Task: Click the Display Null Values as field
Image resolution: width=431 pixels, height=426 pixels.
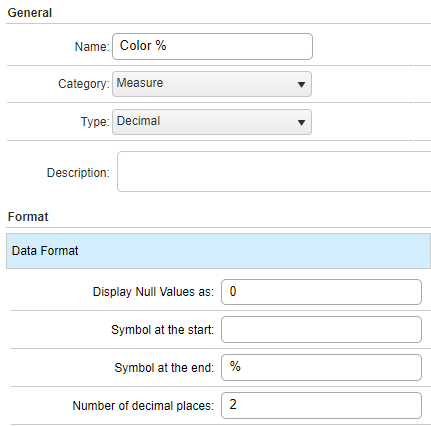Action: point(321,292)
